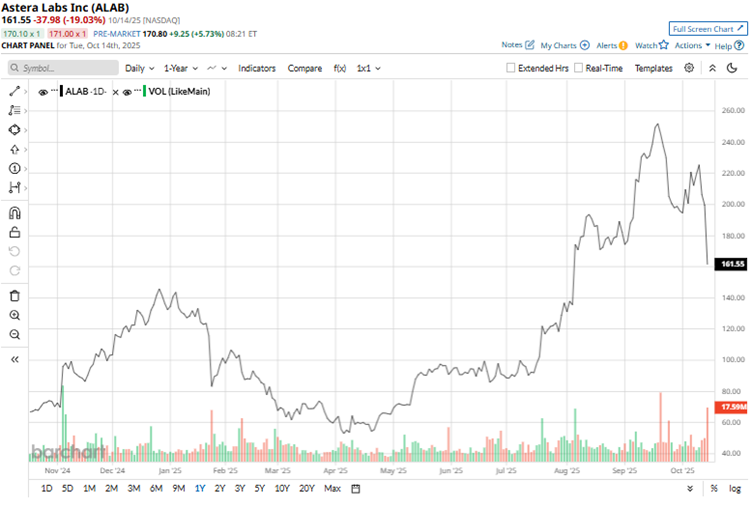Select the 3M range button
Image resolution: width=752 pixels, height=507 pixels.
(134, 488)
